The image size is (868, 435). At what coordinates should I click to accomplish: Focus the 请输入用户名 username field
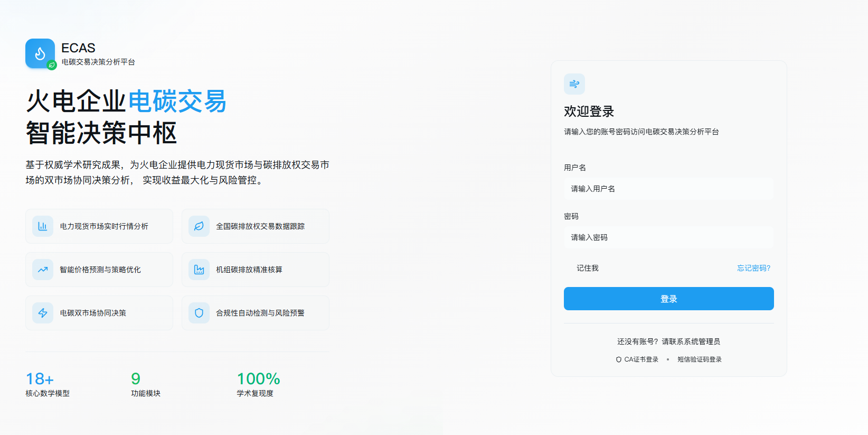click(x=668, y=189)
